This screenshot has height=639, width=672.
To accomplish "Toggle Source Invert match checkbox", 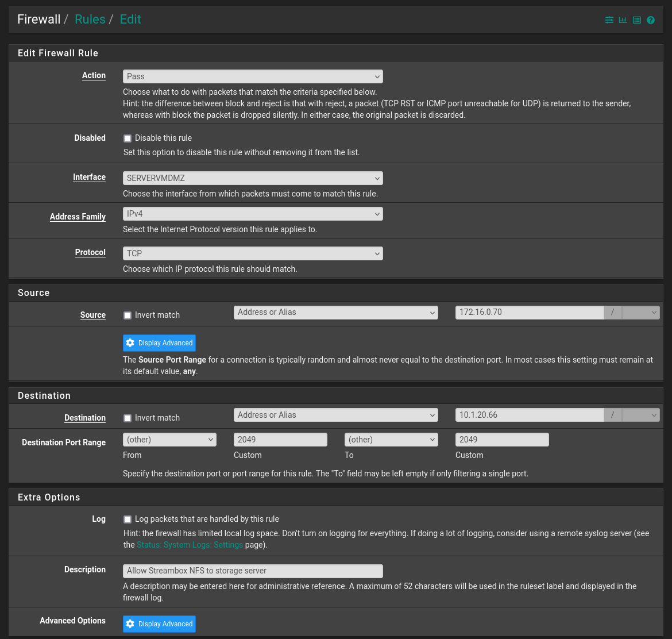I will pyautogui.click(x=128, y=315).
